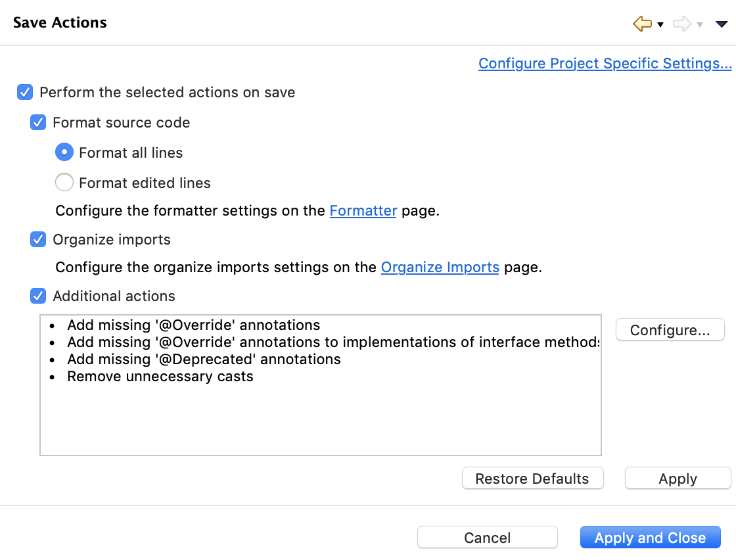Choose the 'Format edited lines' radio option

(x=64, y=183)
